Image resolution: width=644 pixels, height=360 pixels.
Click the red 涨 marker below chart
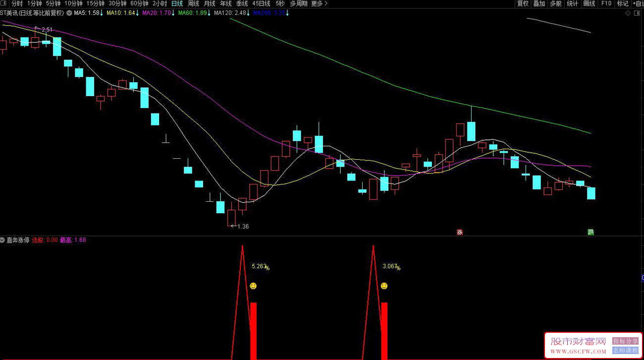pyautogui.click(x=460, y=232)
